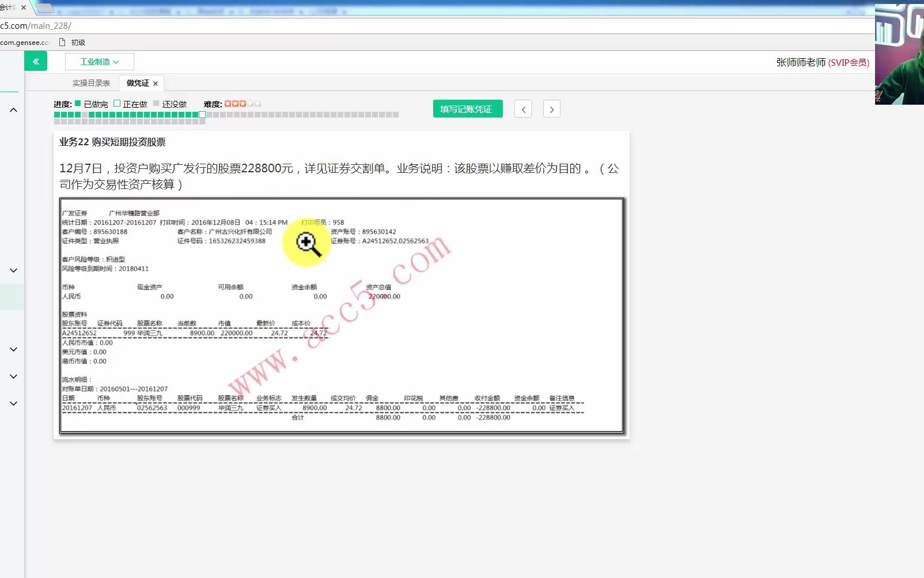The height and width of the screenshot is (578, 924).
Task: Click the previous arrow beside 填写记账凭证
Action: tap(522, 108)
